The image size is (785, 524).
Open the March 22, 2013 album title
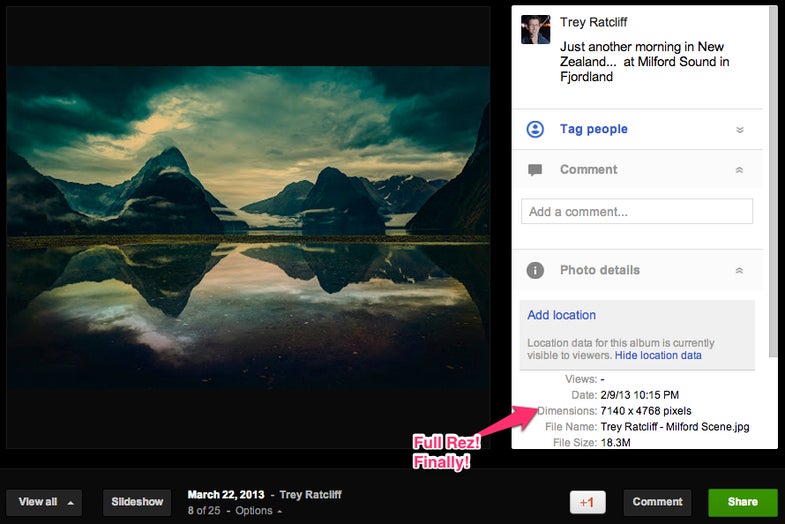pyautogui.click(x=226, y=494)
